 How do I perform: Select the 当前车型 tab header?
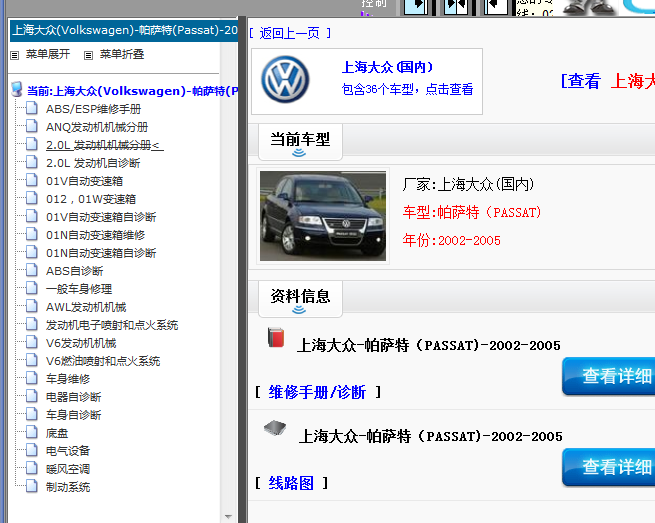pos(300,142)
